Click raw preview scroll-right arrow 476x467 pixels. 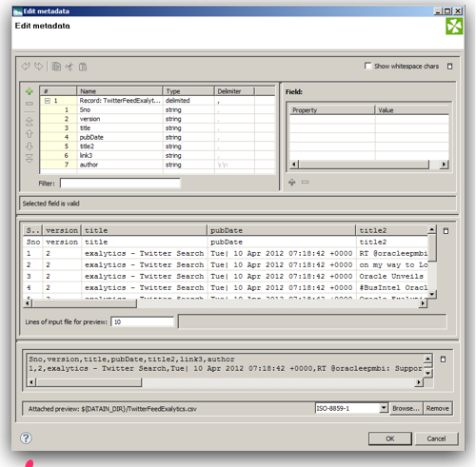419,382
